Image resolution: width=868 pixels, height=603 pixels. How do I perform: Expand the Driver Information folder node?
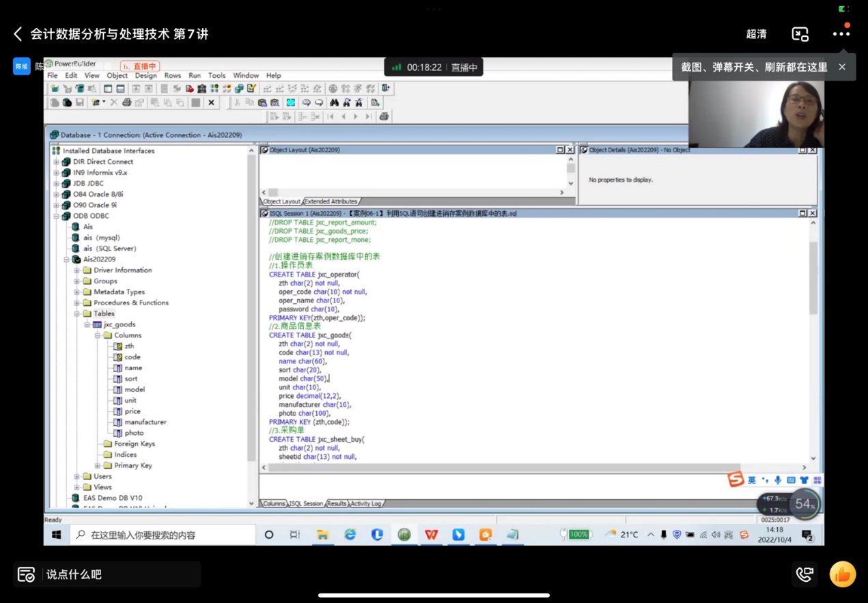point(77,270)
